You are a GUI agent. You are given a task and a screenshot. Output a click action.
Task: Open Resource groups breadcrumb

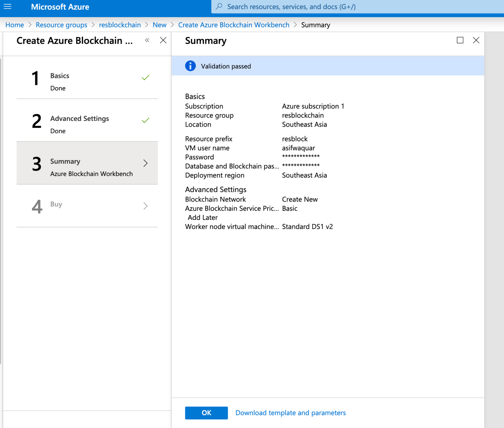61,25
